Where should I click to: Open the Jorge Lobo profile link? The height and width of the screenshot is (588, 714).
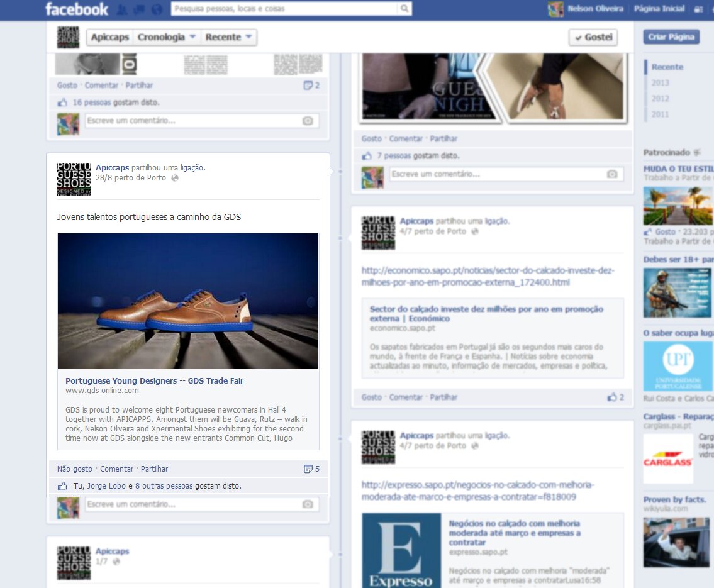point(106,486)
